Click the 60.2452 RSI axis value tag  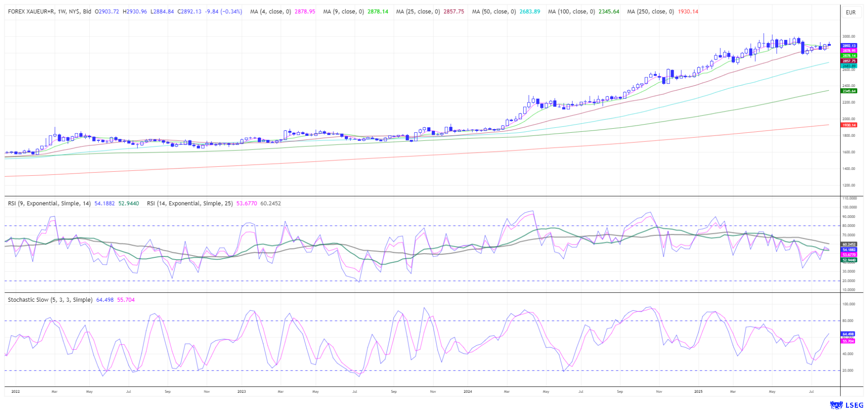point(849,244)
